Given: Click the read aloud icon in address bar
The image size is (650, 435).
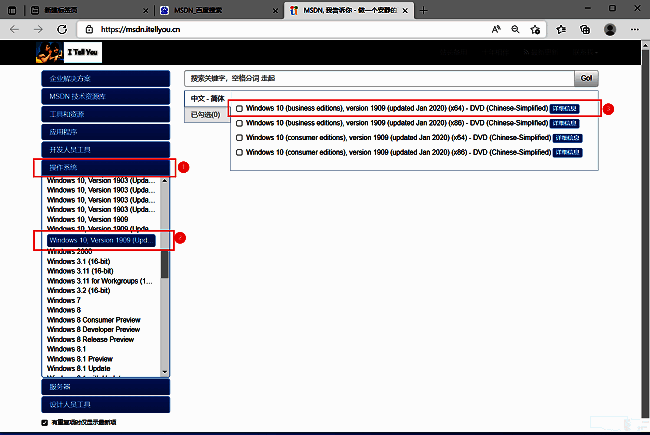Looking at the screenshot, I should pos(496,30).
